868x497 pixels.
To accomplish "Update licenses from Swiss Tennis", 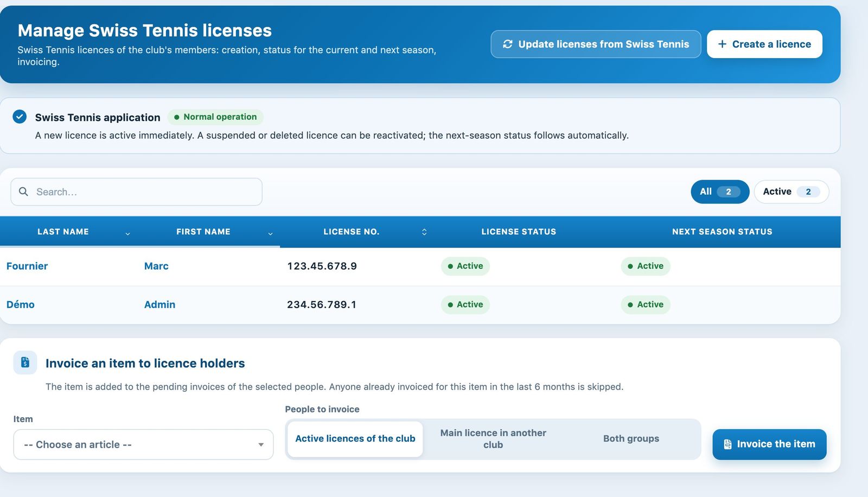I will click(596, 44).
